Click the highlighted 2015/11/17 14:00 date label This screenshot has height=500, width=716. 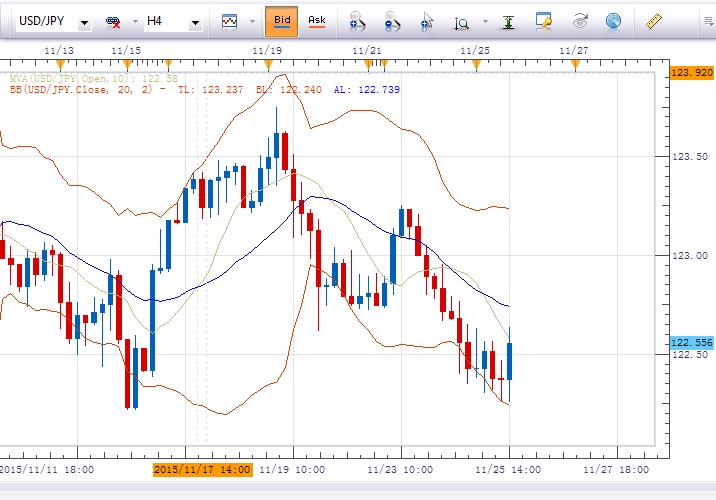(203, 469)
